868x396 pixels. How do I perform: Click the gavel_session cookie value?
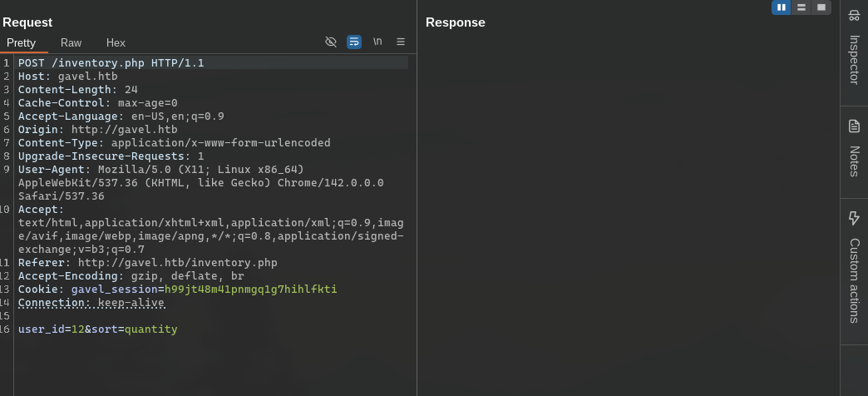pyautogui.click(x=250, y=290)
